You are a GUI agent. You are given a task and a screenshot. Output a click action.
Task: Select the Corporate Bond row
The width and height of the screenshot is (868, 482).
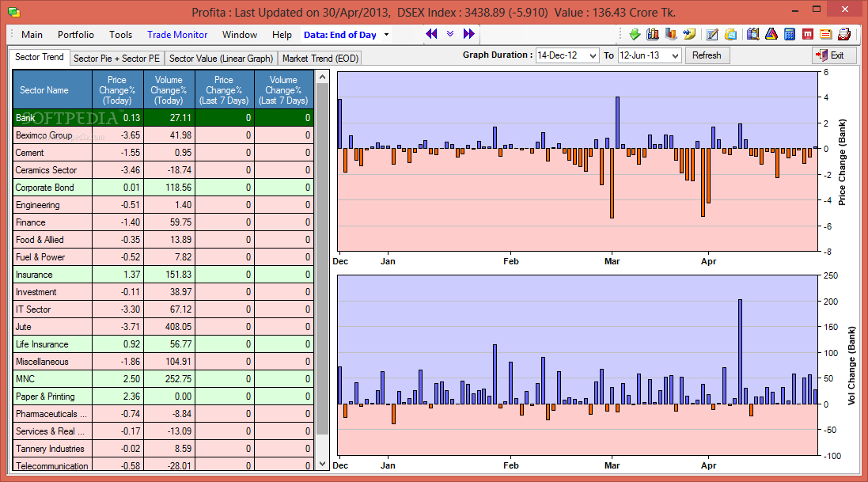coord(163,188)
